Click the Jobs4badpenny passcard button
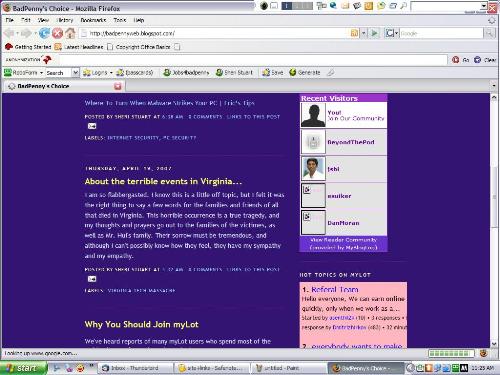The width and height of the screenshot is (500, 375). coord(186,72)
